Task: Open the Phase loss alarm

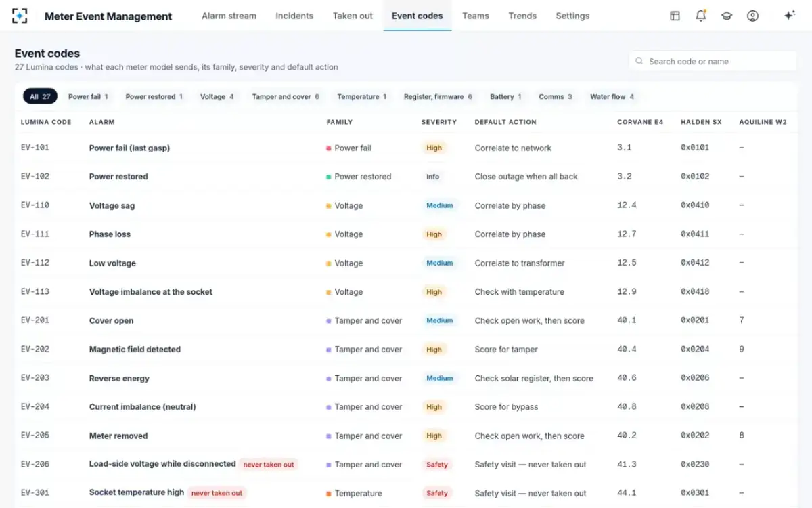Action: point(110,234)
